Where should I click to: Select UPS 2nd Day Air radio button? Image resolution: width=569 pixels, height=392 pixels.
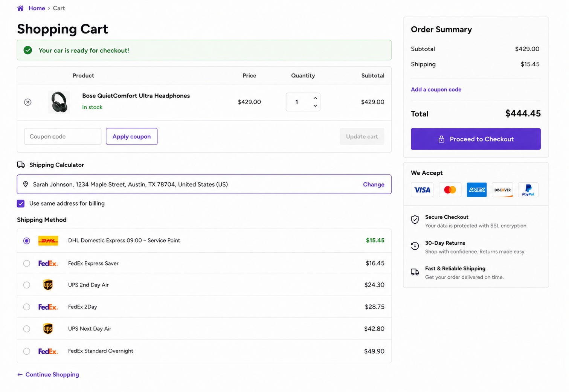click(x=27, y=285)
